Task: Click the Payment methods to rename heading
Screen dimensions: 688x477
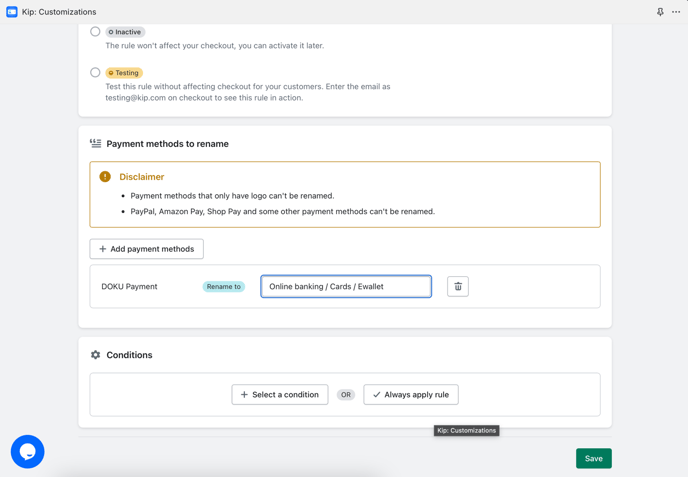Action: click(167, 144)
